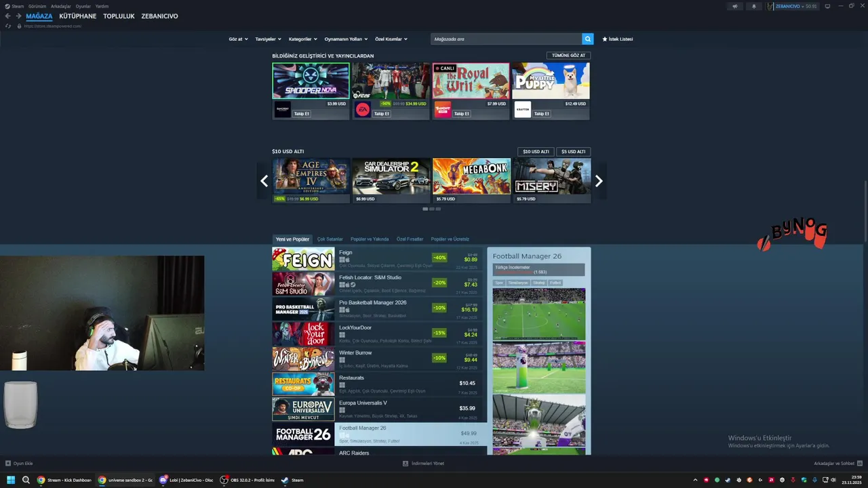Open the Yardım menu
Screen dimensions: 868x488
click(x=102, y=6)
